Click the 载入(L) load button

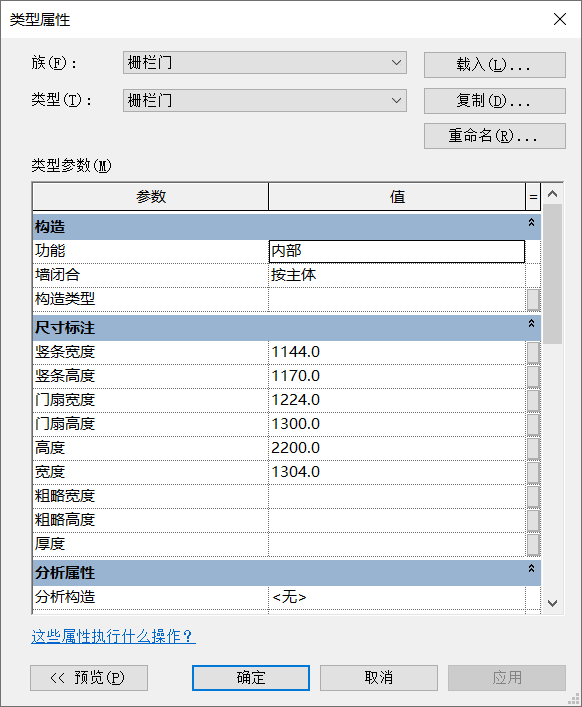(x=495, y=65)
